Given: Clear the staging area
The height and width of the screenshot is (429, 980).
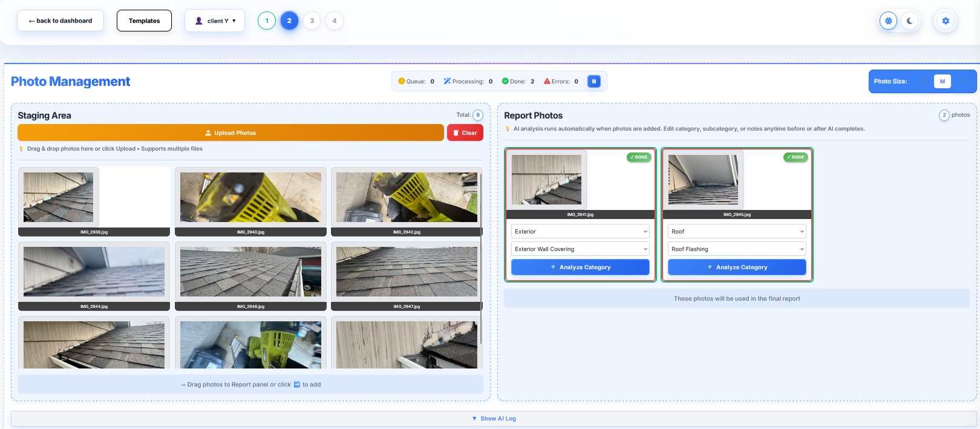Looking at the screenshot, I should (x=465, y=133).
